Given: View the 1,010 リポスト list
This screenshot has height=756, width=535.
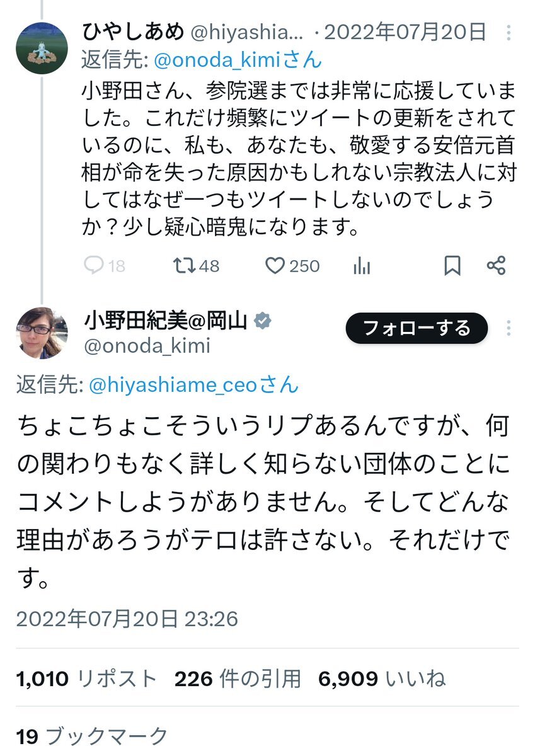Looking at the screenshot, I should (x=86, y=679).
